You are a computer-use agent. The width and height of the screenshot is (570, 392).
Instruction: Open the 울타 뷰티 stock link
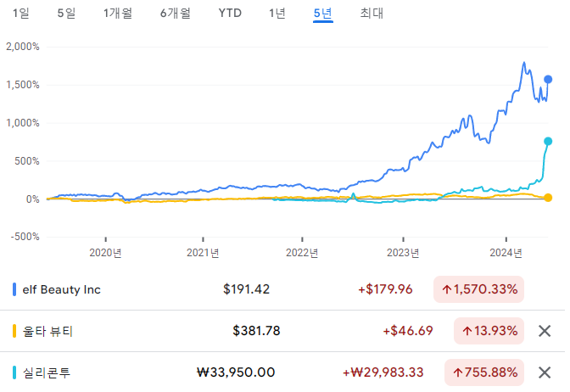click(x=50, y=331)
